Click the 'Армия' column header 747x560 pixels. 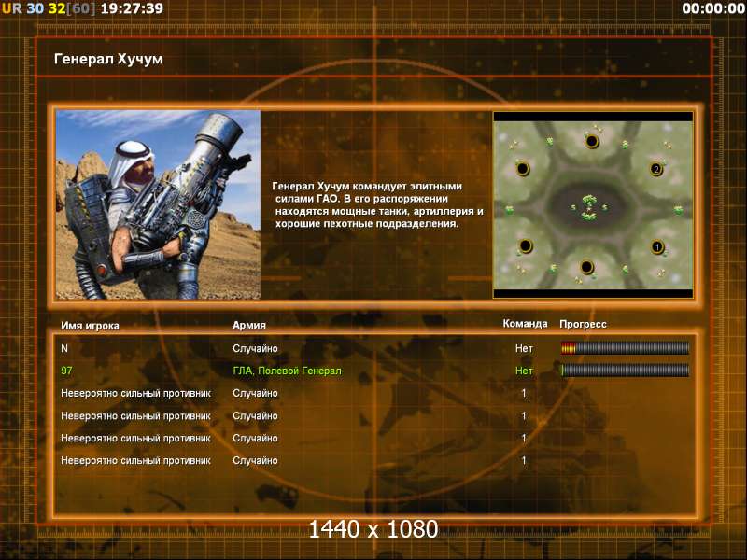coord(249,325)
